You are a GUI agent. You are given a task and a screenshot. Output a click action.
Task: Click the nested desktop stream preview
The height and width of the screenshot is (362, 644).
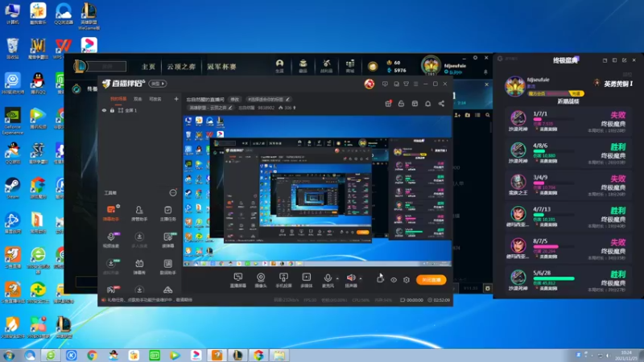point(317,191)
